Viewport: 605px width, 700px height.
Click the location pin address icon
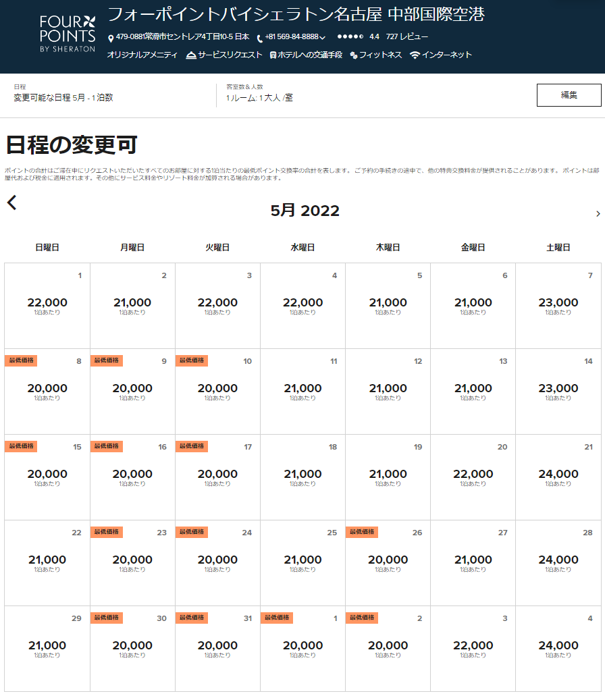point(111,38)
